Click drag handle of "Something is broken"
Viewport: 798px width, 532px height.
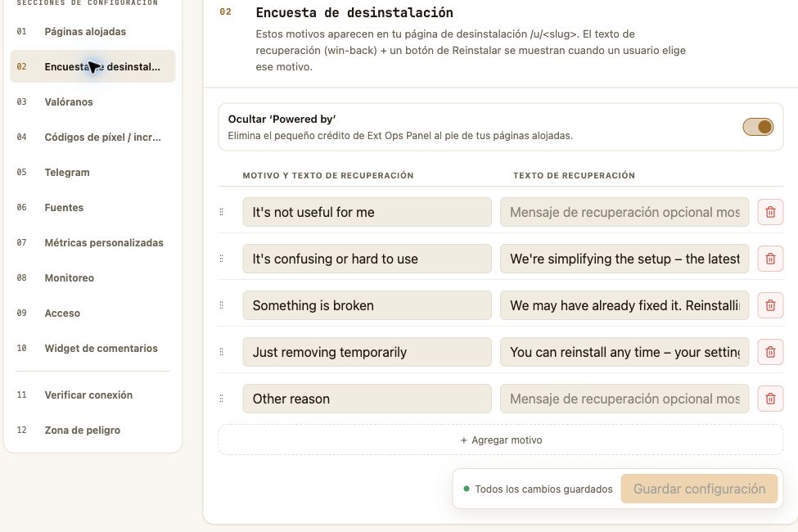coord(221,305)
